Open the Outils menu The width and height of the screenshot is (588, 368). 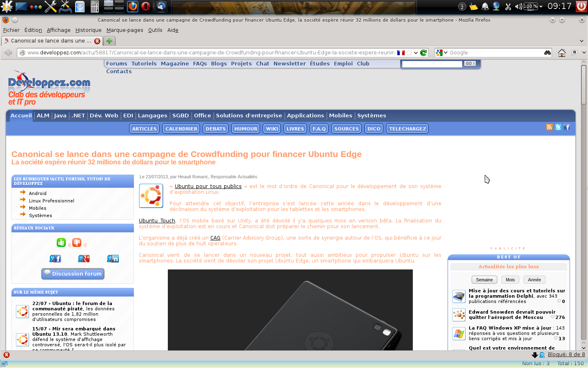[x=155, y=30]
